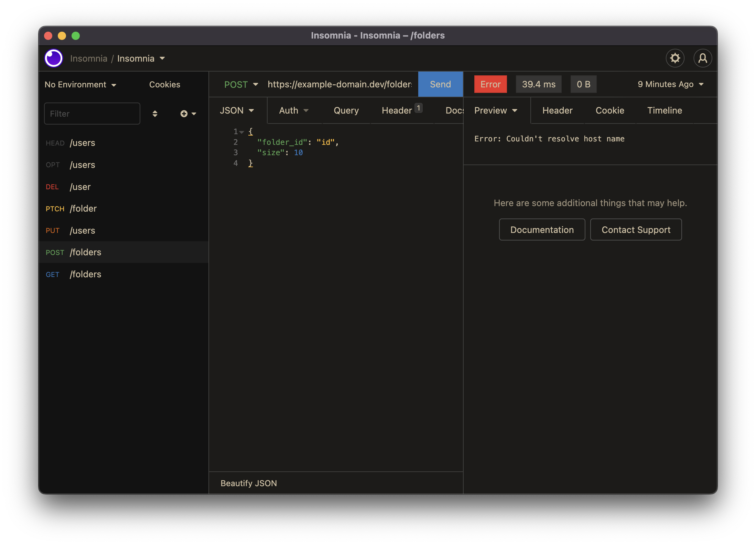756x545 pixels.
Task: Open settings with the gear icon
Action: (x=675, y=58)
